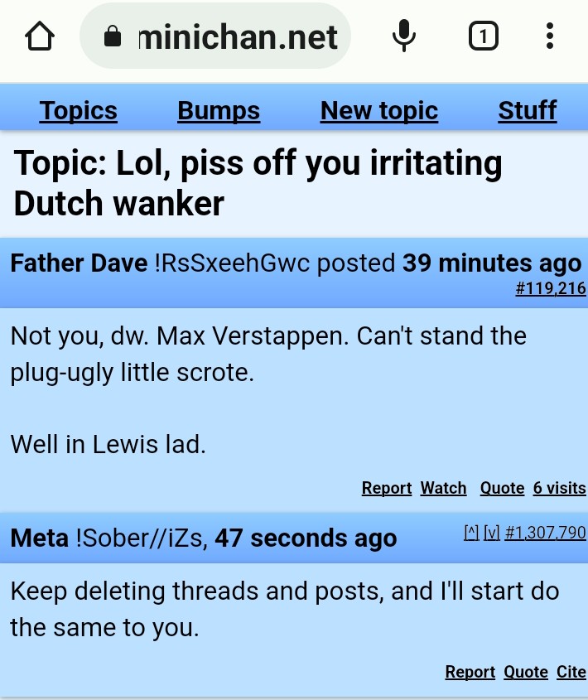Report Father Dave's original post
The image size is (588, 700).
[x=387, y=488]
